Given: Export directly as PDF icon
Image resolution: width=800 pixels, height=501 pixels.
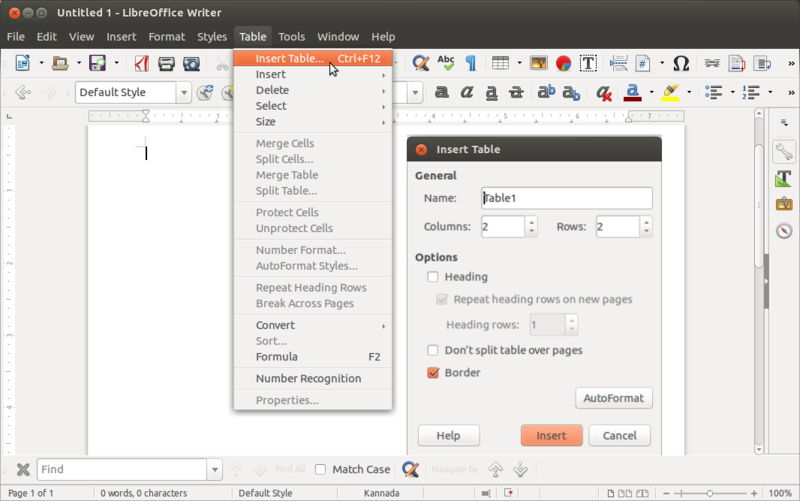Looking at the screenshot, I should 141,63.
